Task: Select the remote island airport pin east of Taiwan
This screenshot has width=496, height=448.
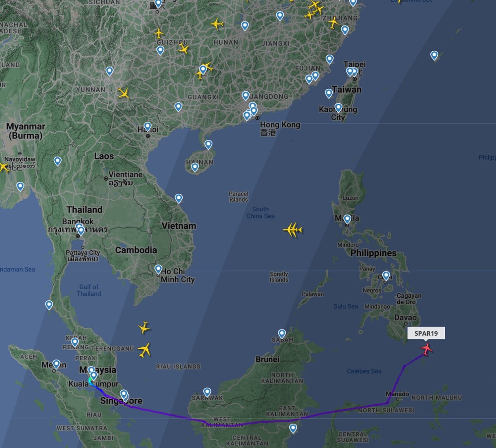Action: [x=434, y=55]
